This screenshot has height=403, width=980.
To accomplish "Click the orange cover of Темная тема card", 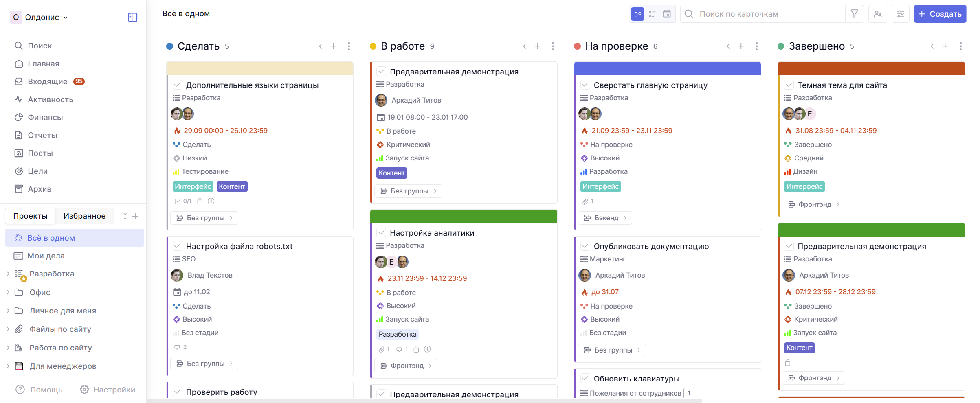I will [871, 68].
